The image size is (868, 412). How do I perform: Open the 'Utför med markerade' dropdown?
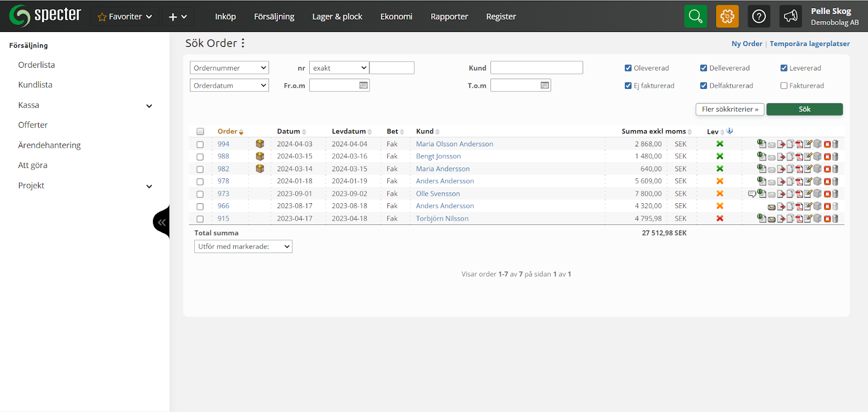coord(243,247)
